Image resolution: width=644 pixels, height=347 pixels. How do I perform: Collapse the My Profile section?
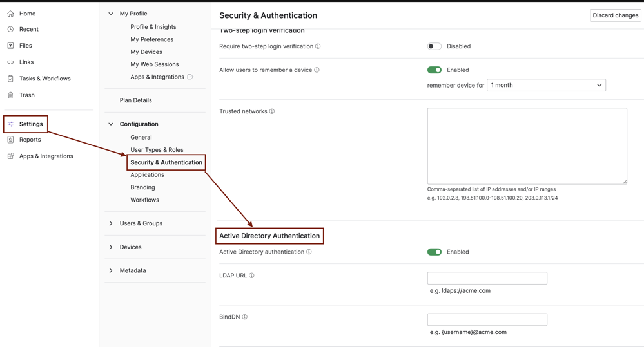pos(111,14)
